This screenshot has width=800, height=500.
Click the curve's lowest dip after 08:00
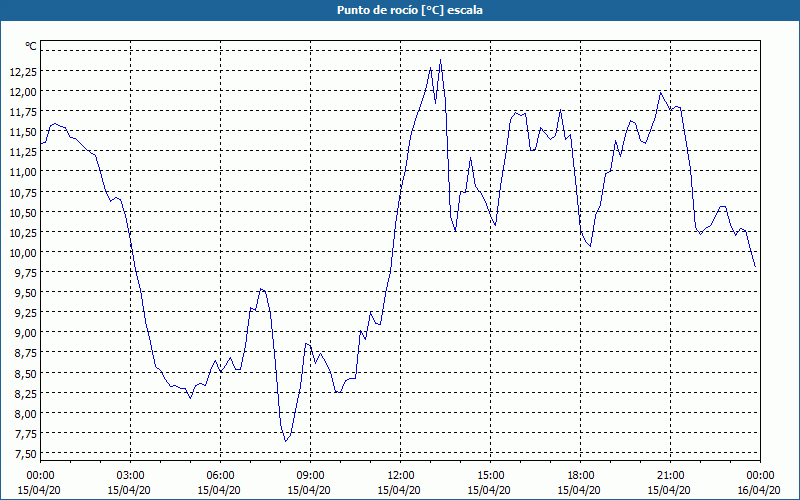(286, 441)
